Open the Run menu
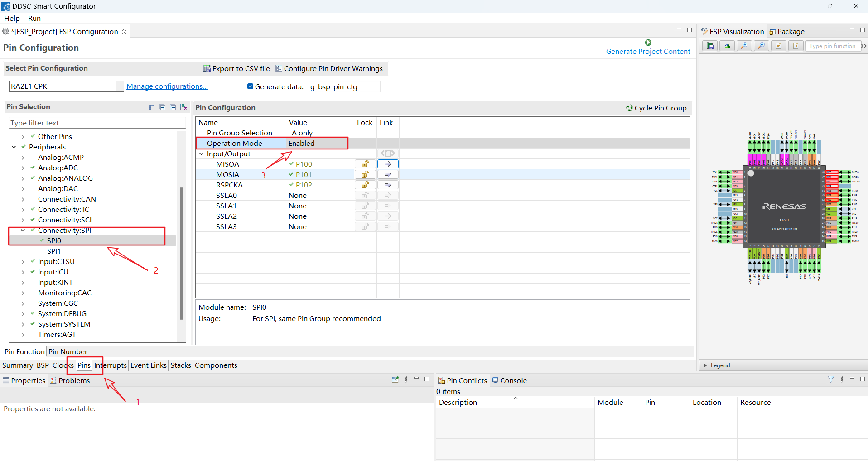Image resolution: width=868 pixels, height=461 pixels. [x=34, y=19]
